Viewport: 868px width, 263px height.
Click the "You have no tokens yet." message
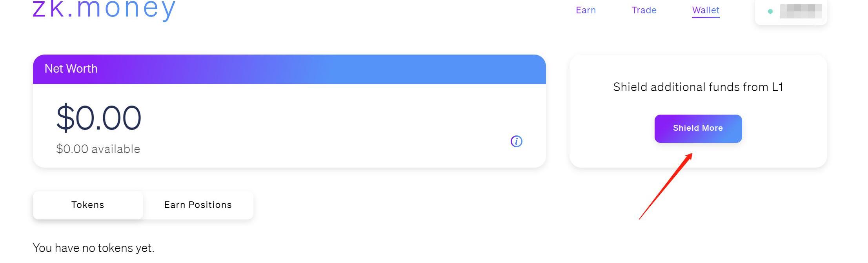point(94,248)
